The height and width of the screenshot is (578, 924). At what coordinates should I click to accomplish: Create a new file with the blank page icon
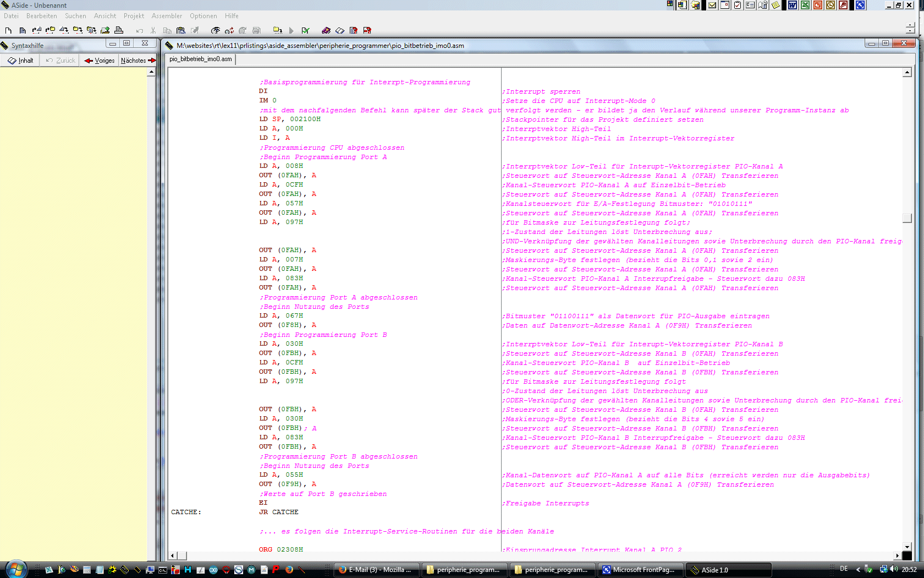click(x=8, y=30)
